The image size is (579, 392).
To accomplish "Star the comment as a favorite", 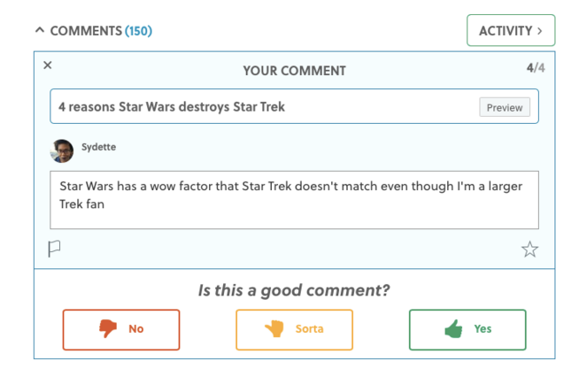I will [529, 250].
